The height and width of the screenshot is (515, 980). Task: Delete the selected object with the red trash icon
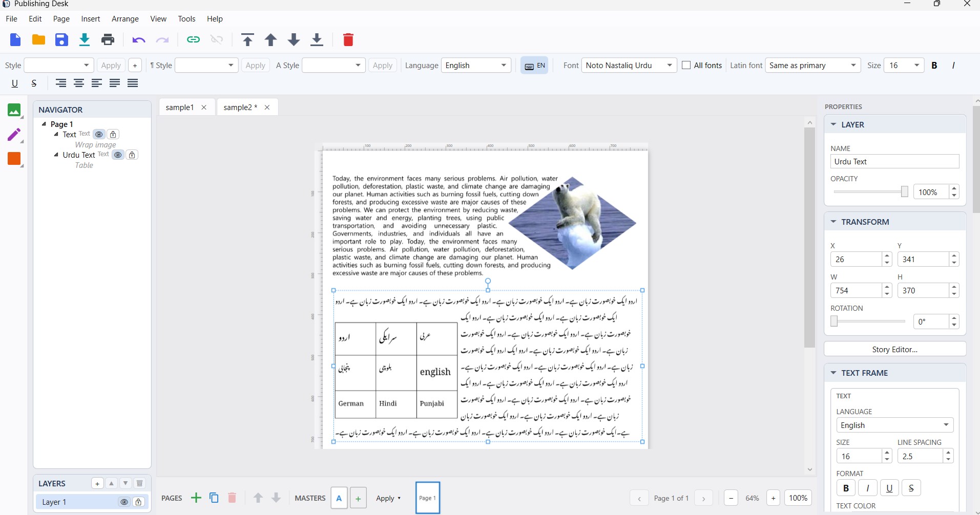tap(348, 40)
